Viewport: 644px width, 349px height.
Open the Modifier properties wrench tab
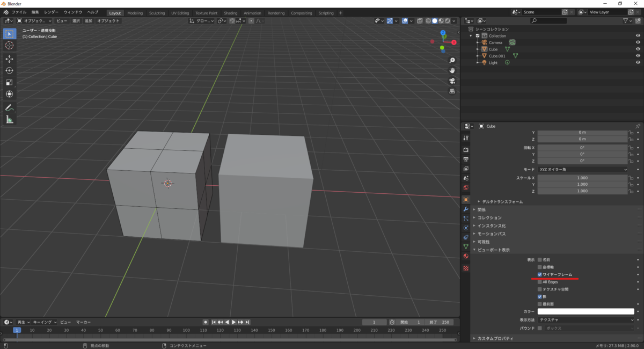click(x=466, y=209)
